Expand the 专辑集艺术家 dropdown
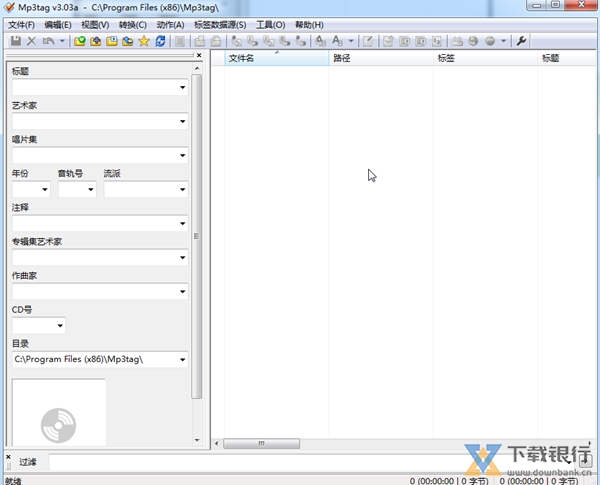The image size is (600, 485). click(183, 258)
